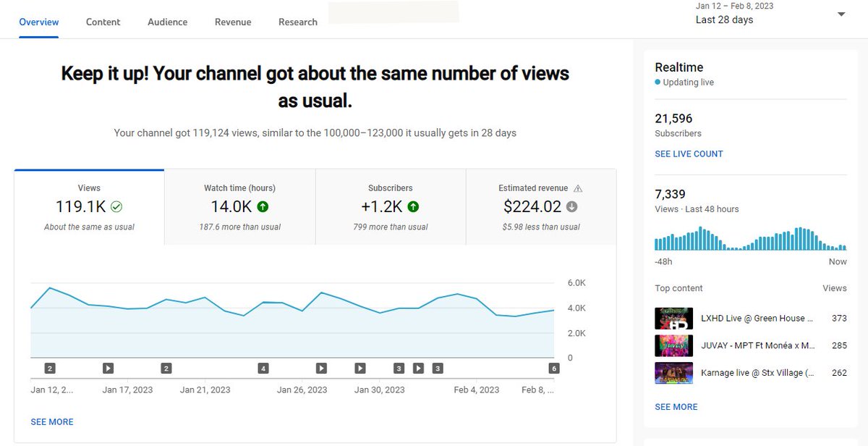Select the Subscribers metric card

[391, 206]
